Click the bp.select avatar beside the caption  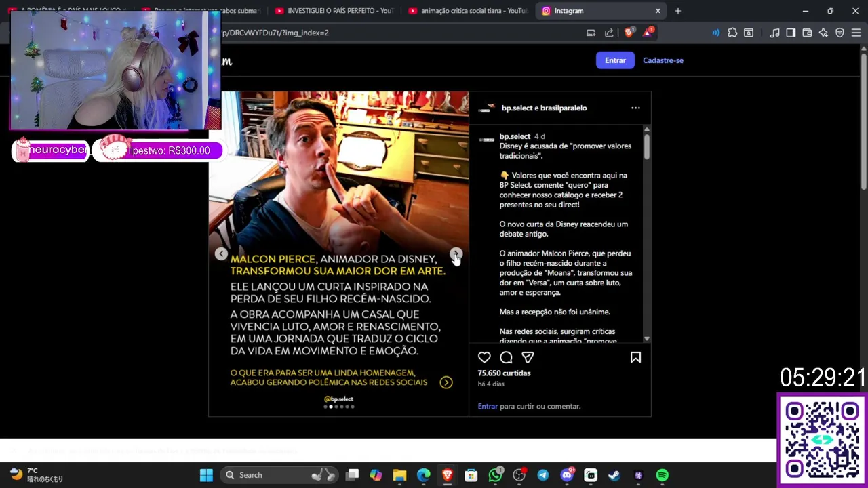[x=486, y=140]
